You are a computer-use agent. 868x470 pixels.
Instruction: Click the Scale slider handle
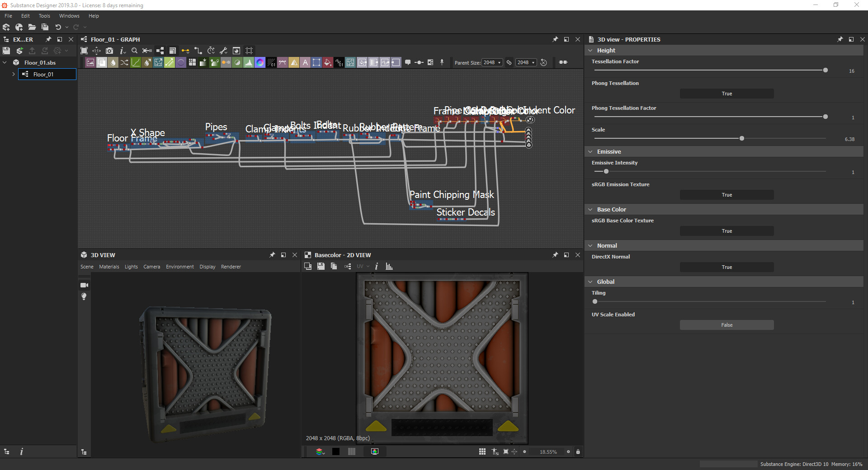click(742, 138)
